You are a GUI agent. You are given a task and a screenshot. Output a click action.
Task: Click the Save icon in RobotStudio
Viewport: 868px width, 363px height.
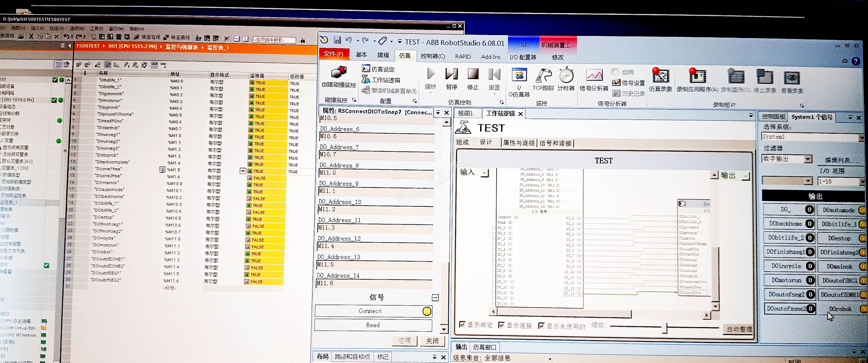pos(337,40)
